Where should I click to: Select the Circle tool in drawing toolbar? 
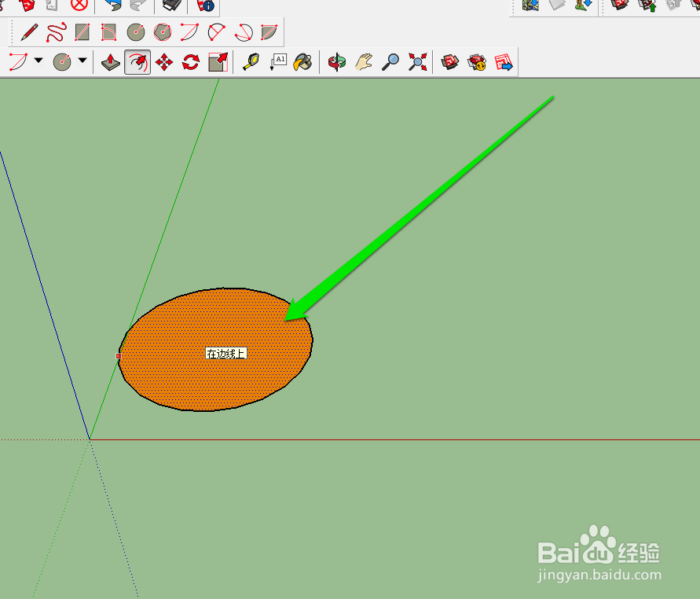[136, 32]
